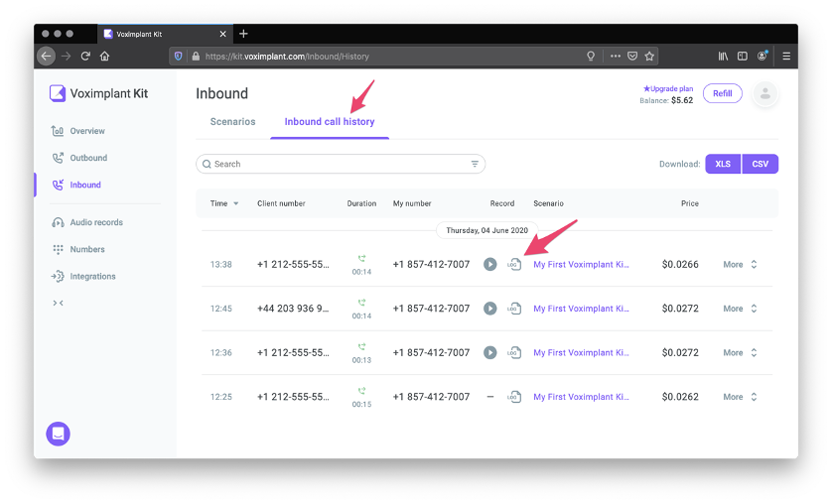Expand More for the 12:36 call
Image resolution: width=832 pixels, height=504 pixels.
pos(741,352)
